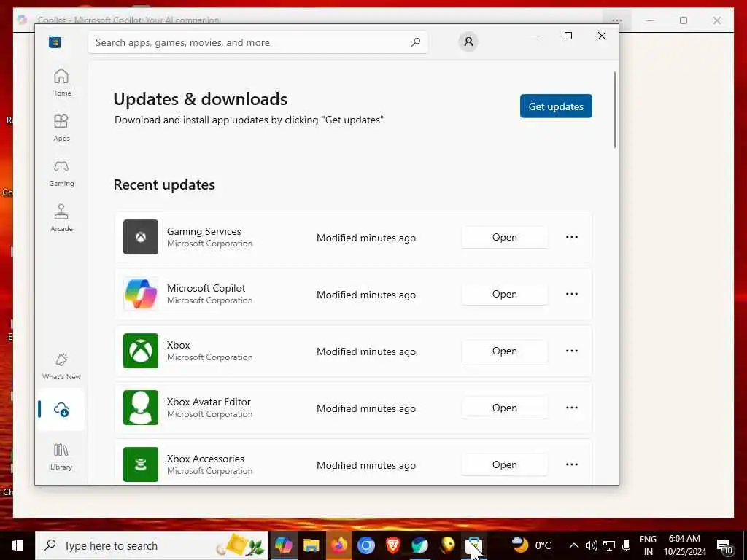The image size is (747, 560).
Task: Click the Xbox app icon
Action: [141, 351]
